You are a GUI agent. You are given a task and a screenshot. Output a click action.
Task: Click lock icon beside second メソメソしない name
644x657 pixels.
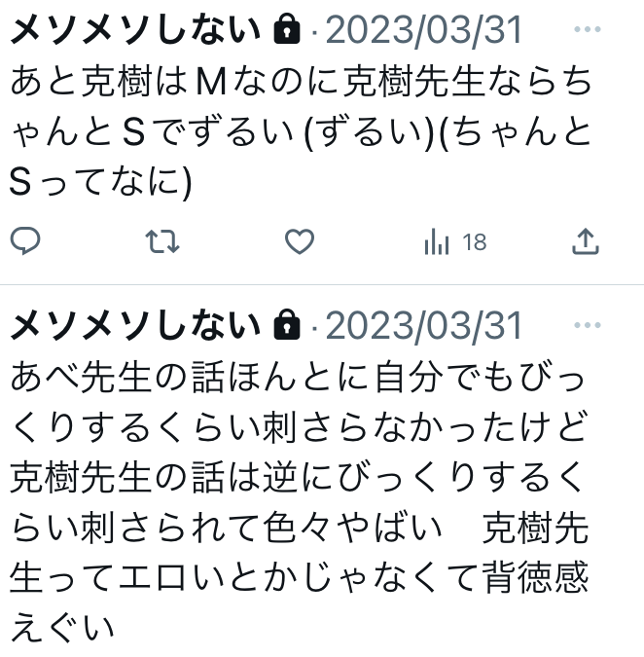(x=287, y=324)
